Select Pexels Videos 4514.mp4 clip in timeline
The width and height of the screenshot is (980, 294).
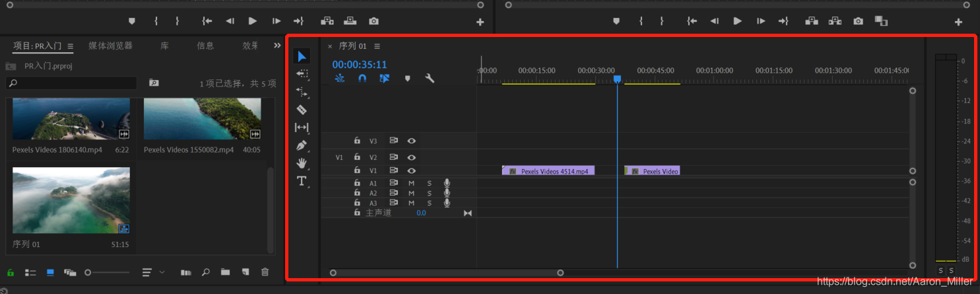point(548,170)
